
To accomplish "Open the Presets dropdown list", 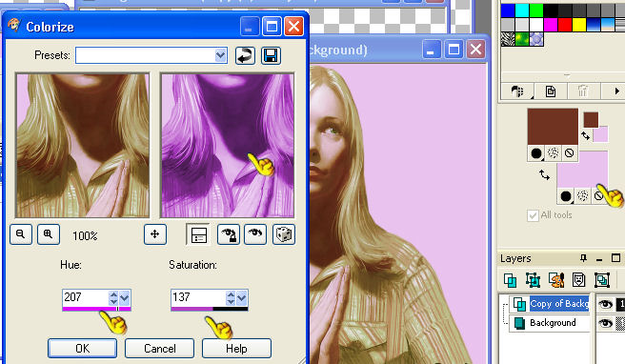I will [220, 55].
